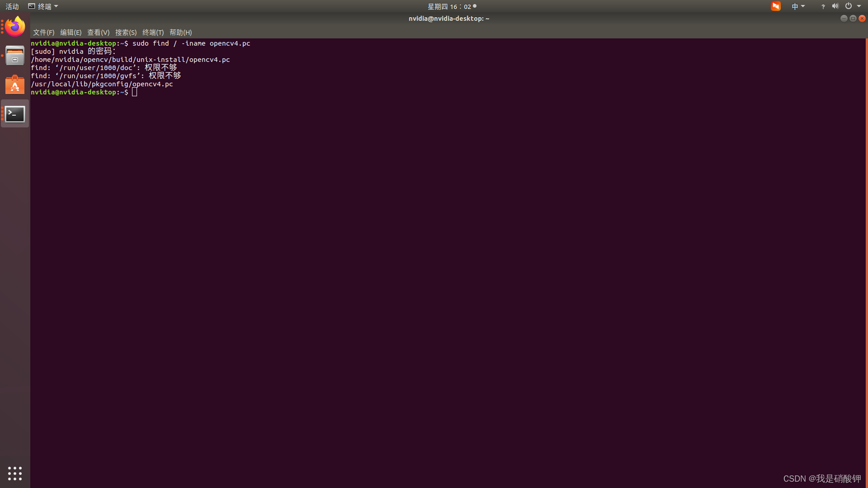Open the volume indicator in the top bar
Screen dimensions: 868x488
(835, 6)
